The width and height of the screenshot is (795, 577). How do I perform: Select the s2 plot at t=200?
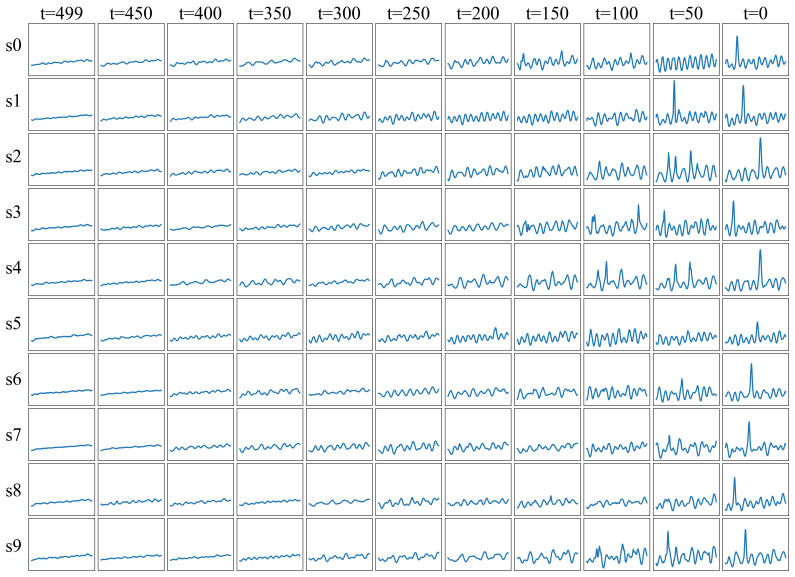tap(478, 160)
